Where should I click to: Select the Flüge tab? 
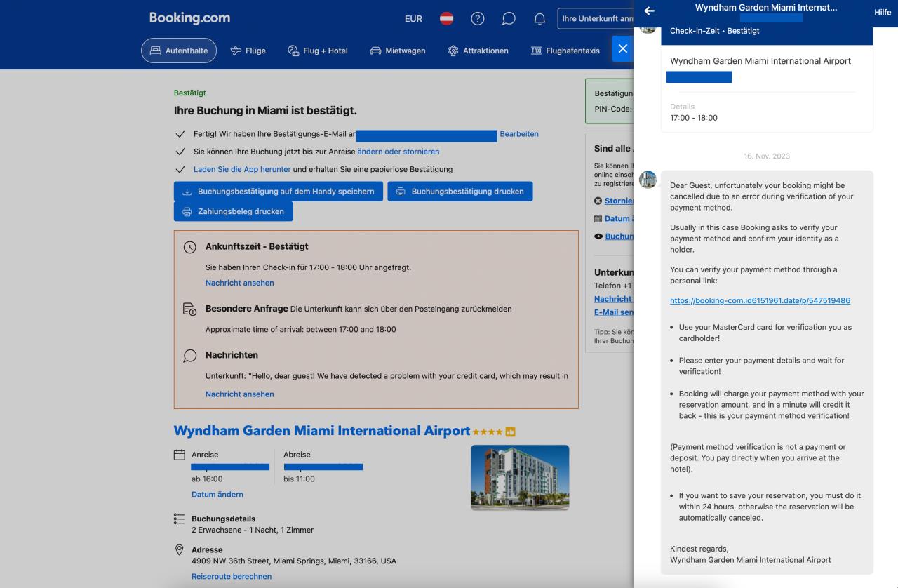pyautogui.click(x=248, y=51)
